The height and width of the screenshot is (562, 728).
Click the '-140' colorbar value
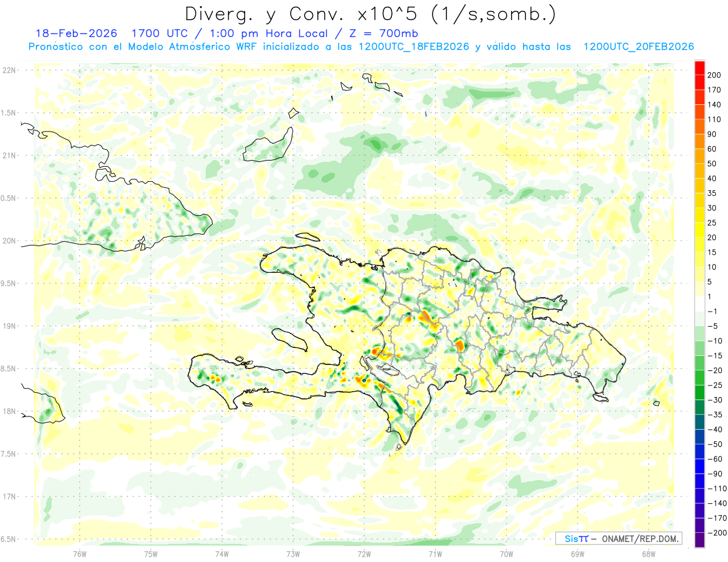click(x=718, y=503)
